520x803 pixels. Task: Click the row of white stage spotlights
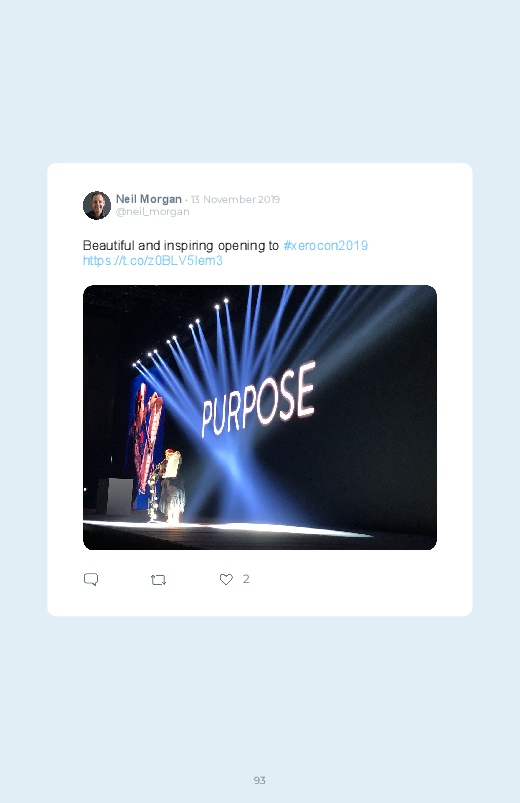point(180,332)
